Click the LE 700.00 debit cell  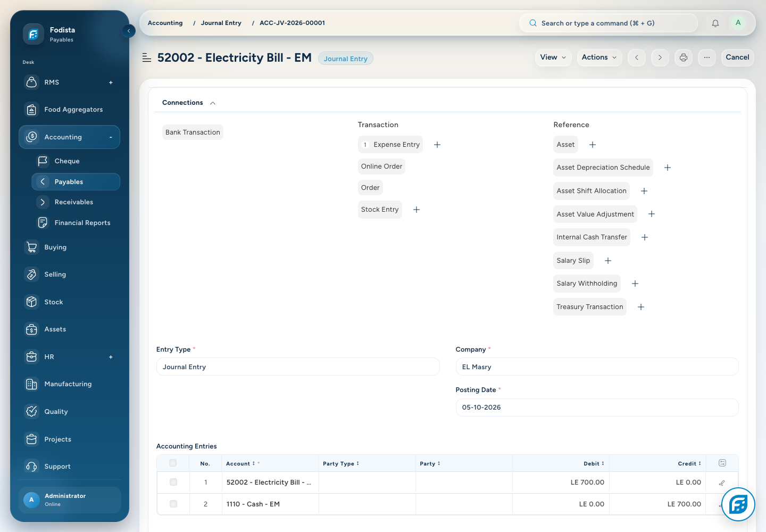click(561, 483)
